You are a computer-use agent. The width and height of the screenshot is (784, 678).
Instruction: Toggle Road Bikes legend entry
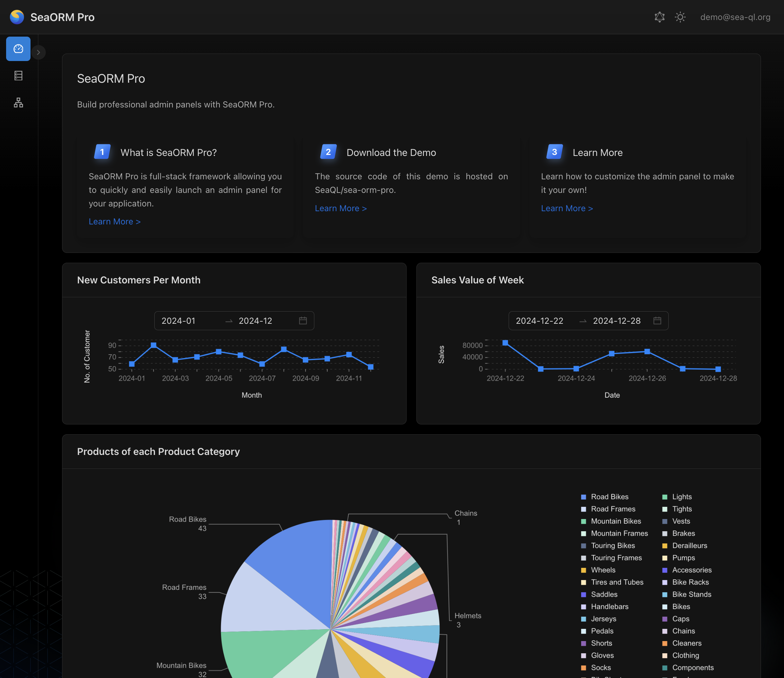click(609, 497)
